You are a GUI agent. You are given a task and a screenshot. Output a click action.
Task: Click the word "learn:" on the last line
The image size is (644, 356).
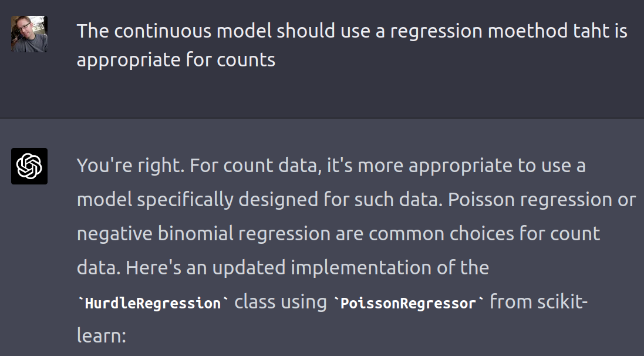coord(101,336)
